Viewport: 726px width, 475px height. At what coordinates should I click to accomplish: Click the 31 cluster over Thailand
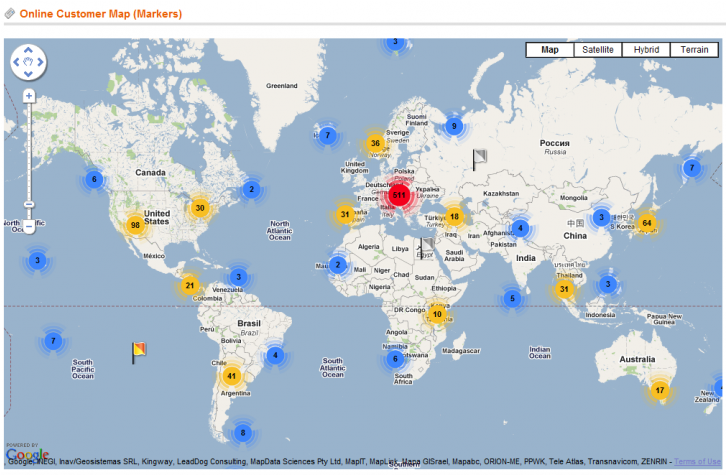(x=564, y=289)
